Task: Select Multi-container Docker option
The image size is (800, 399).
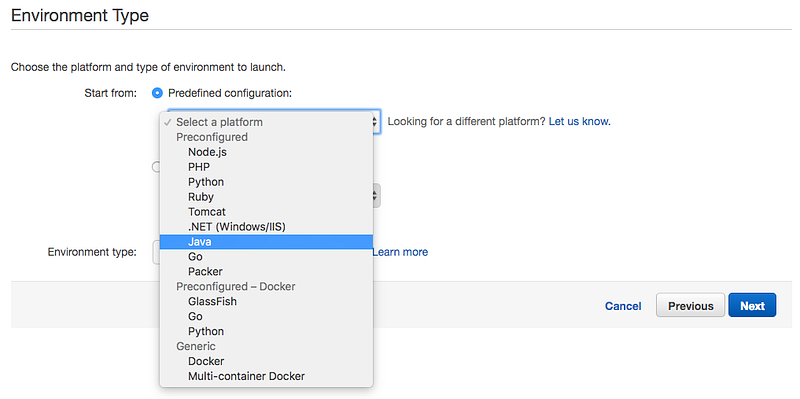Action: (x=266, y=376)
